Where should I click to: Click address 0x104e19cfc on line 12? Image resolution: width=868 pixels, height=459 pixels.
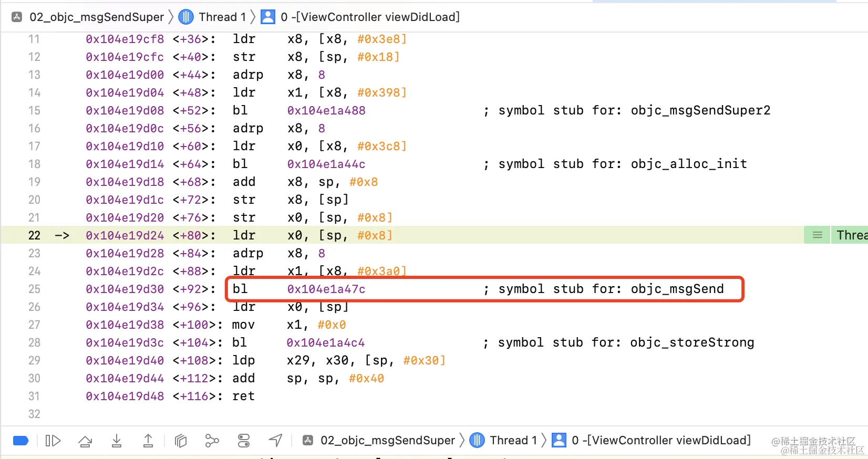125,57
